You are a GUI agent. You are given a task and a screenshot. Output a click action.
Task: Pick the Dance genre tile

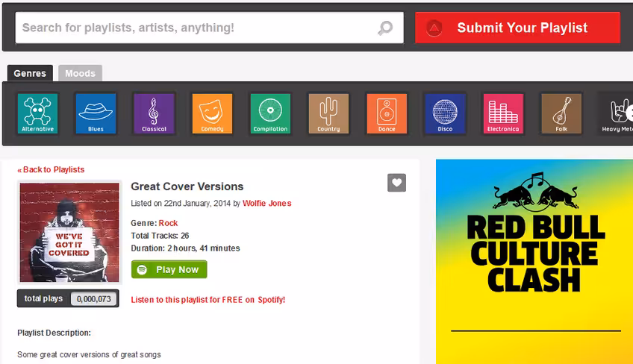click(x=387, y=113)
